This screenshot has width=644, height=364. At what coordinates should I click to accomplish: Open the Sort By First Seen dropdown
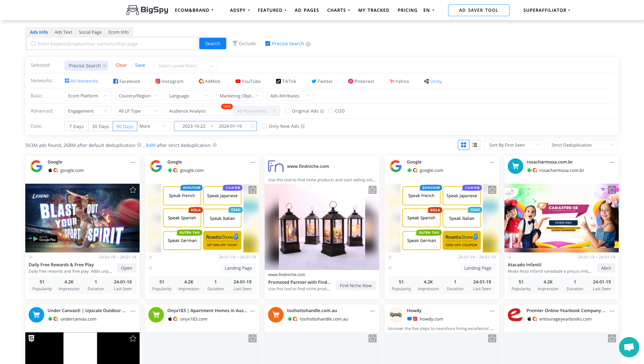coord(514,145)
